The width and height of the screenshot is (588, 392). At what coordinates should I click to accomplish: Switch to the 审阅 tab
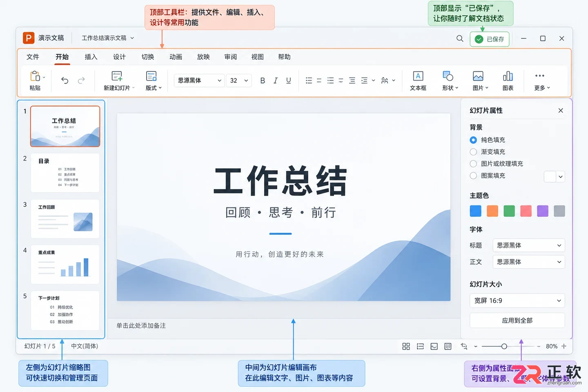[231, 57]
